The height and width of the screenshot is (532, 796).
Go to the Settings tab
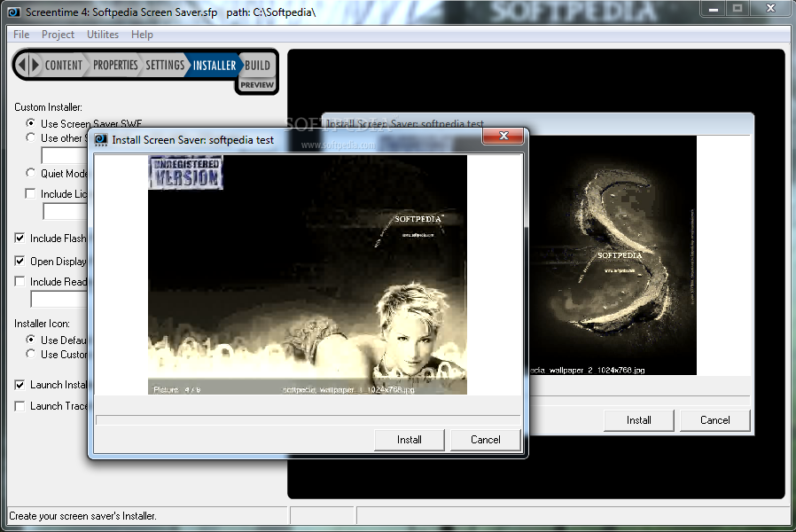165,66
